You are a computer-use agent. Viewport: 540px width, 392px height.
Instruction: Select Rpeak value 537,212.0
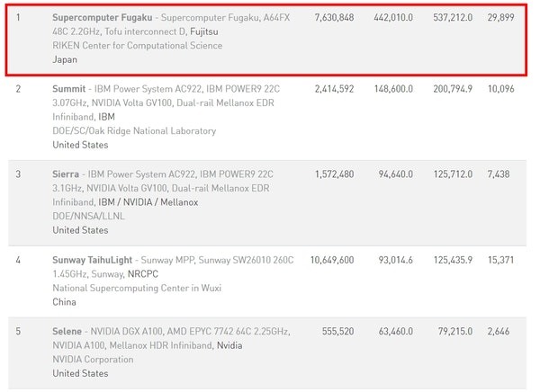[453, 18]
